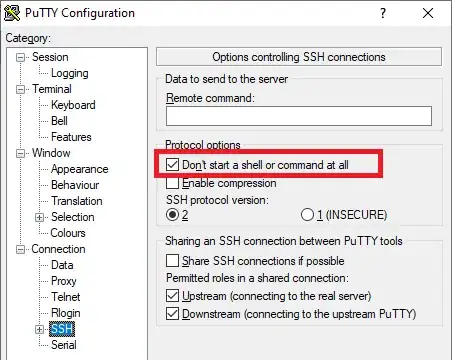Screen dimensions: 452x360
Task: Open the Colours settings category
Action: 68,233
